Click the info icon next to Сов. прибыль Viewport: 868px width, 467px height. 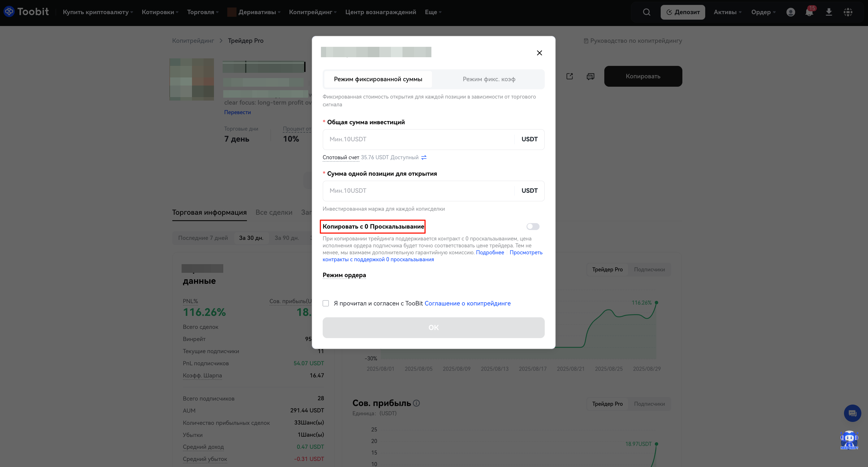click(416, 403)
